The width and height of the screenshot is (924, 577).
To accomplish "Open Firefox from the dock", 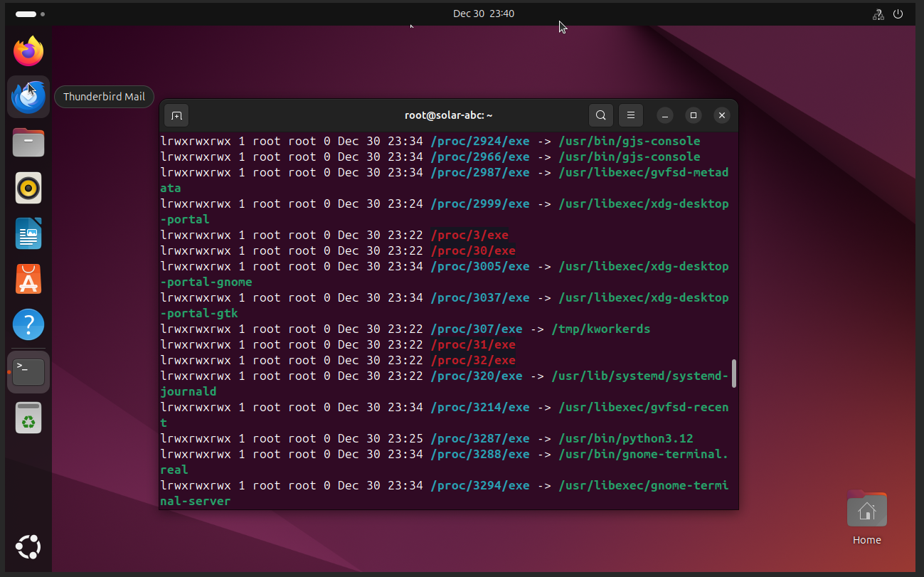I will tap(28, 51).
